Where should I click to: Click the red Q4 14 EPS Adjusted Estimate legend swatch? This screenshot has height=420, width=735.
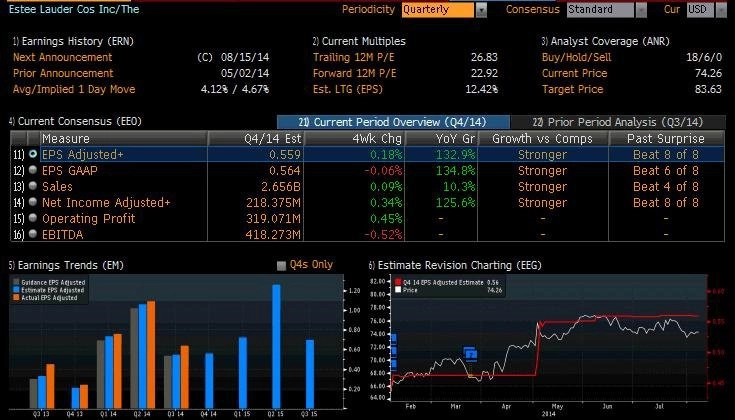[398, 283]
